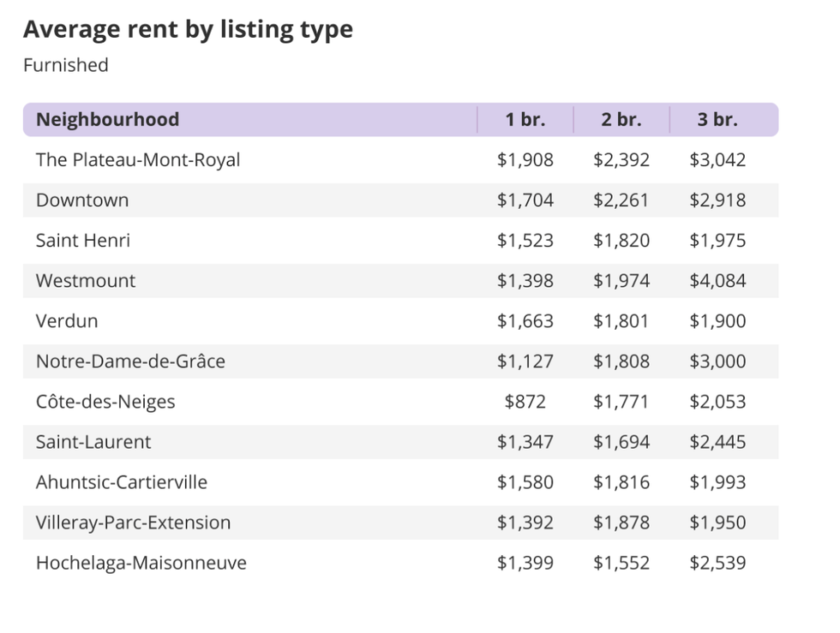
Task: Click the Côte-des-Neiges 1 br. rent $872
Action: click(525, 402)
